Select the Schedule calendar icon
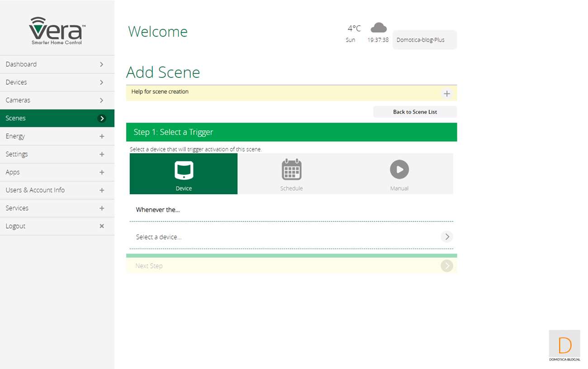 tap(291, 170)
